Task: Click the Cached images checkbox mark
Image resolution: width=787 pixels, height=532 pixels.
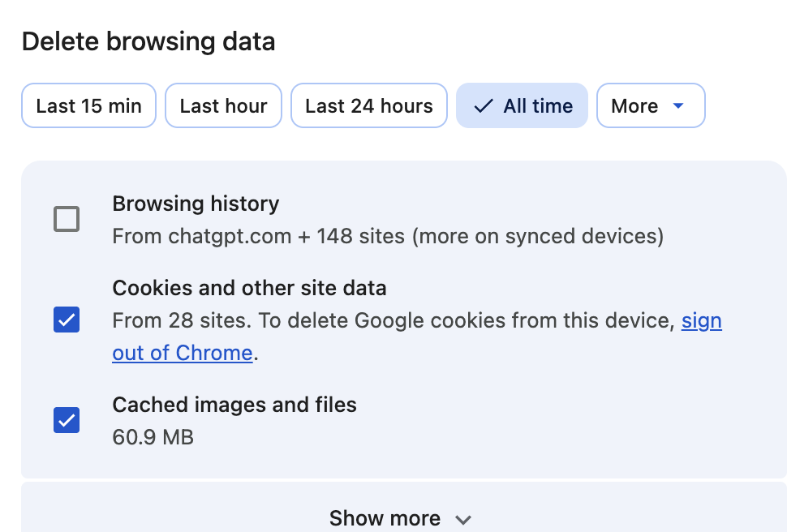Action: [66, 420]
